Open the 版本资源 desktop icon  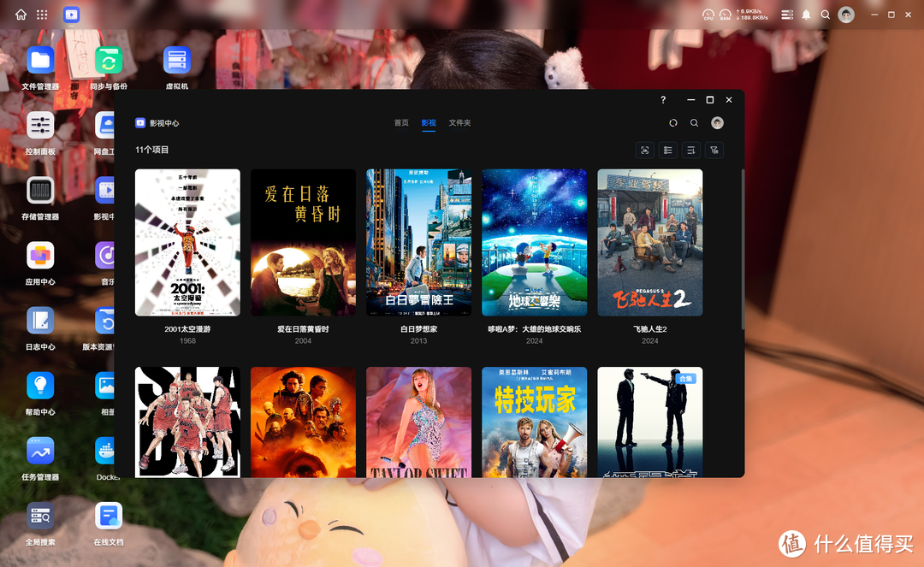pyautogui.click(x=105, y=321)
